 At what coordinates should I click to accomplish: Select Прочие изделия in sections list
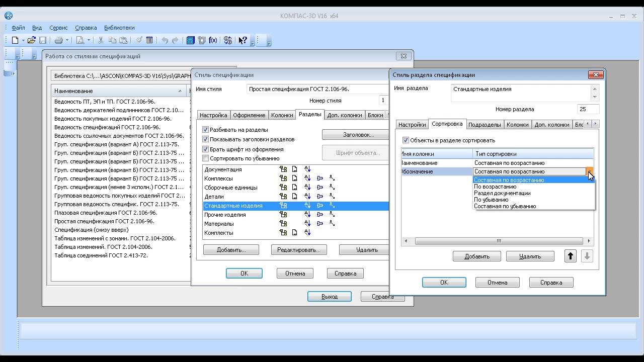click(x=225, y=215)
